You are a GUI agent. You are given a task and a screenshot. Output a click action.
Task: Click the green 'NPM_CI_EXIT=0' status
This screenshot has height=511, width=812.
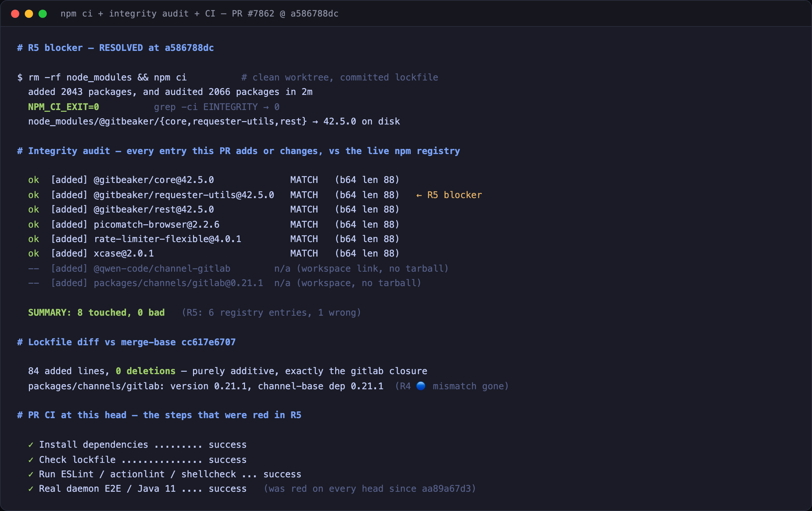coord(64,107)
